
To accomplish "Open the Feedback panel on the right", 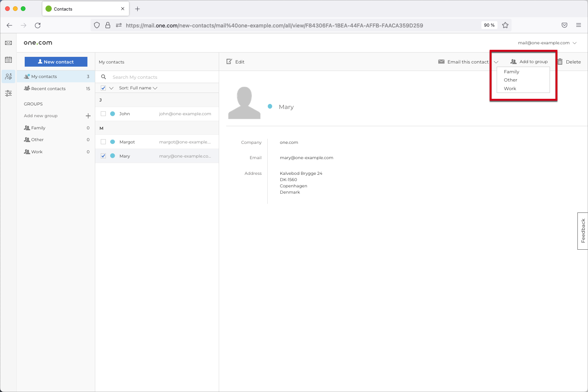I will tap(583, 231).
